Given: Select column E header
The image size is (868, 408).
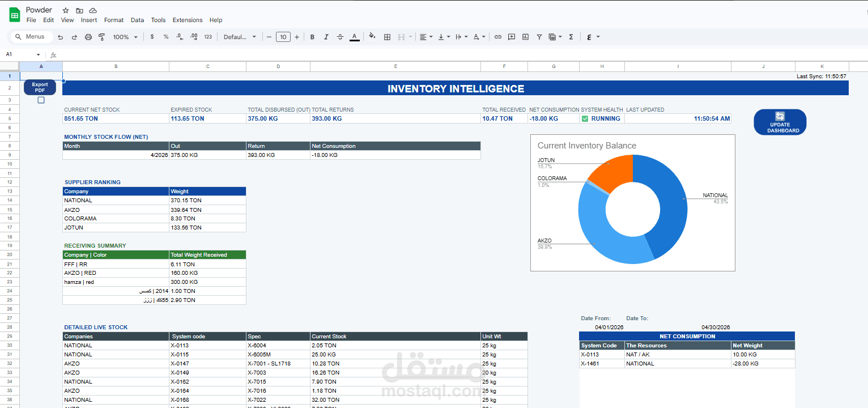Looking at the screenshot, I should [x=395, y=66].
